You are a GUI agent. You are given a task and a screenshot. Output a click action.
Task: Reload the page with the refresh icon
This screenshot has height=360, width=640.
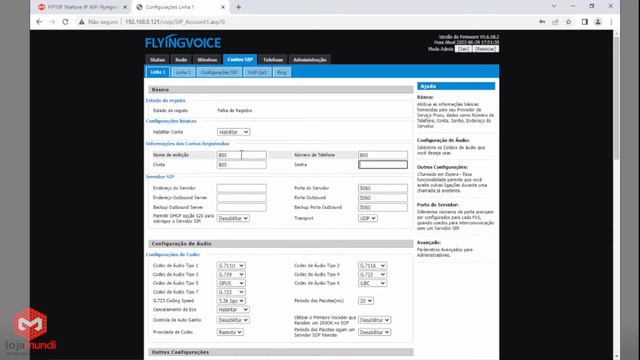tap(65, 22)
